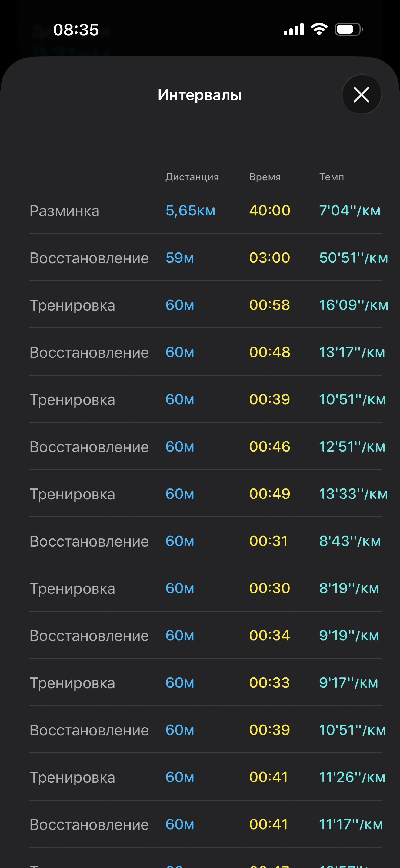Tap the 50'51''/км pace value
This screenshot has width=400, height=868.
[353, 258]
